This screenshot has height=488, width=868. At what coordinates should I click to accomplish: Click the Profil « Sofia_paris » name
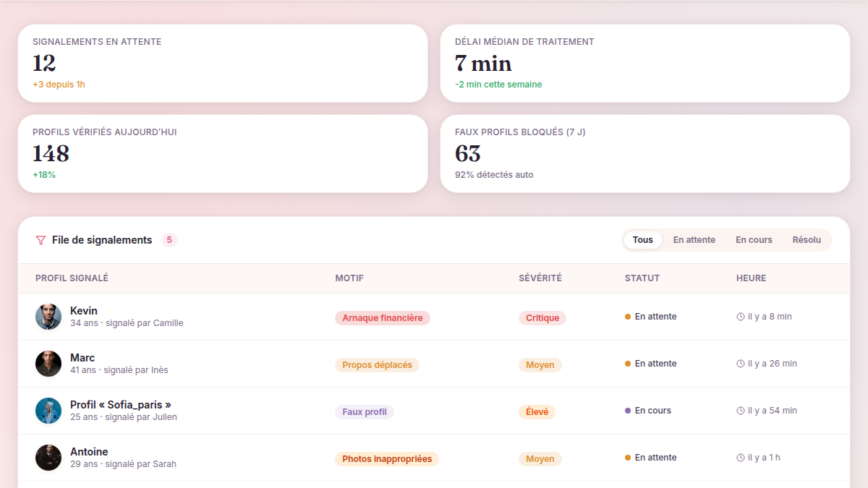(x=121, y=405)
